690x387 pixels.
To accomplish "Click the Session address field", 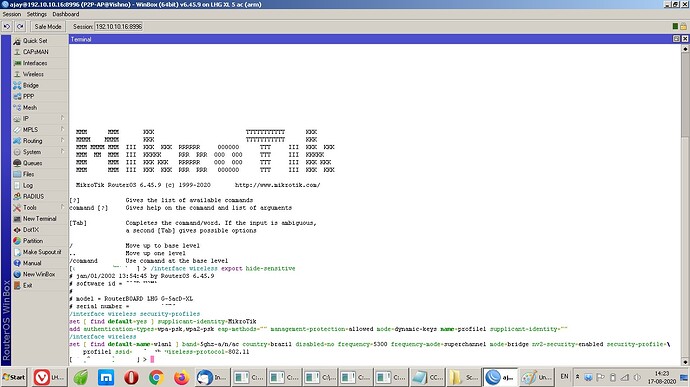I will [119, 26].
